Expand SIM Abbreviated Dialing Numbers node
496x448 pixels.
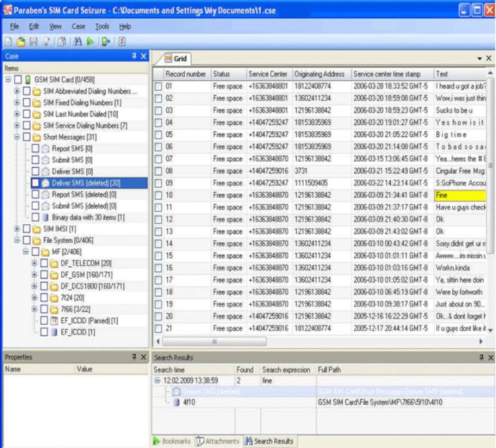(17, 91)
